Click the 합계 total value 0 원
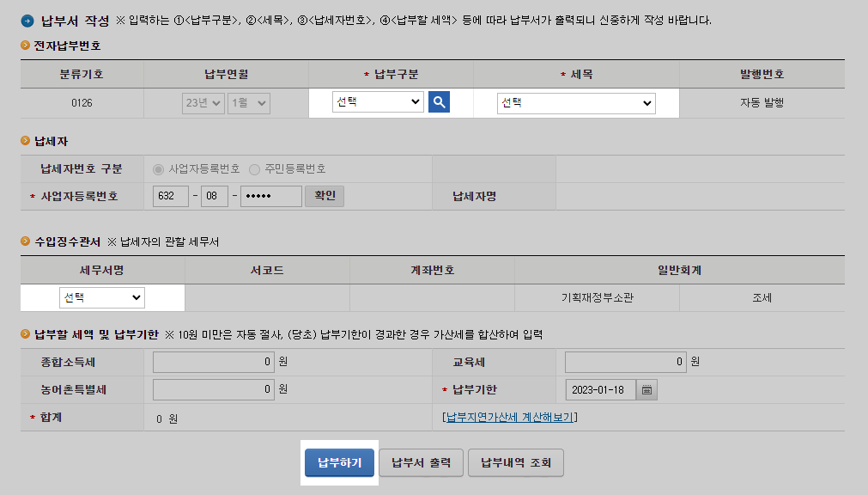The image size is (868, 495). click(x=167, y=419)
